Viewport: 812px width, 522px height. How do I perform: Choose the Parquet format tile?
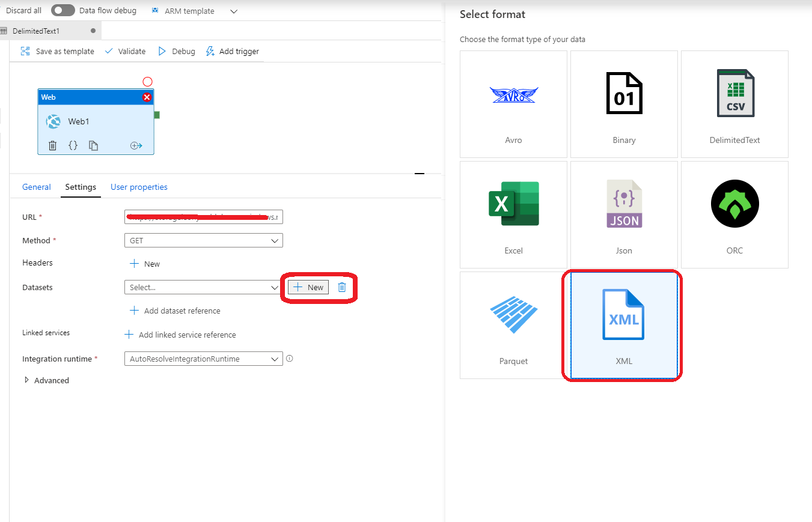[513, 325]
